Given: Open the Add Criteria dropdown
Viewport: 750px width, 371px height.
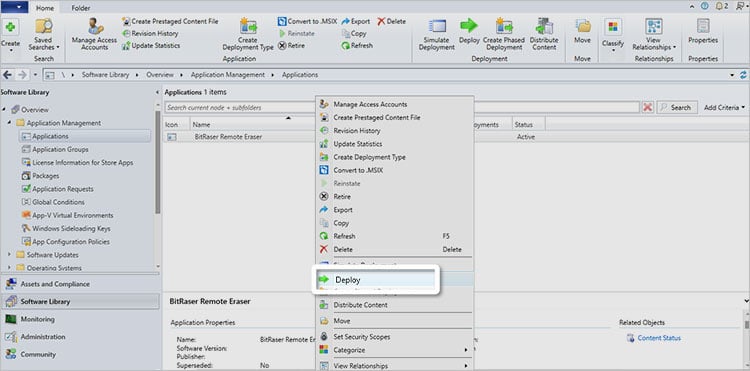Looking at the screenshot, I should coord(725,108).
